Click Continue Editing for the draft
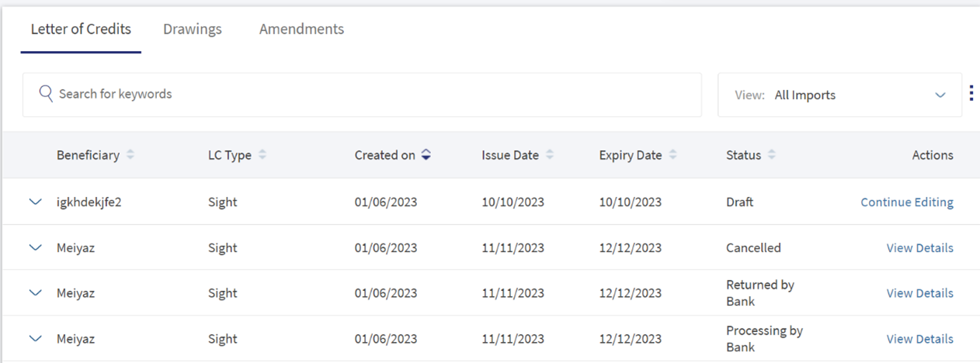Image resolution: width=980 pixels, height=363 pixels. pyautogui.click(x=907, y=202)
